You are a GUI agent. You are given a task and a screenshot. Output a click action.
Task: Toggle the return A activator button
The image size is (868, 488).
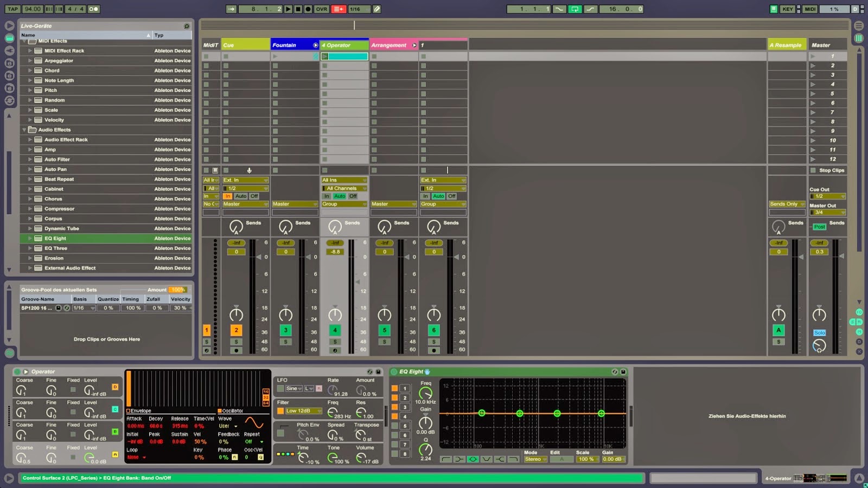[x=778, y=330]
